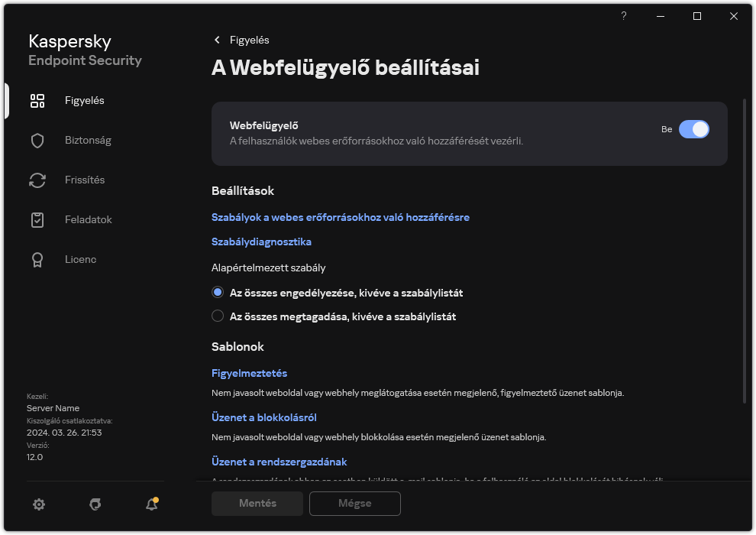Image resolution: width=756 pixels, height=535 pixels.
Task: Open 'Üzenet a rendszergazdának' template
Action: 279,462
